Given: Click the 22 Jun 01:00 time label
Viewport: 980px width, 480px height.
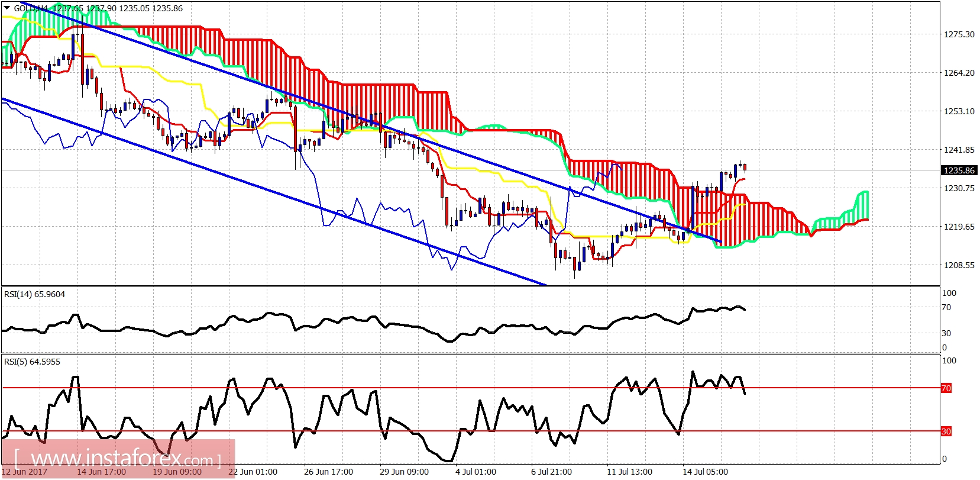Looking at the screenshot, I should (253, 472).
